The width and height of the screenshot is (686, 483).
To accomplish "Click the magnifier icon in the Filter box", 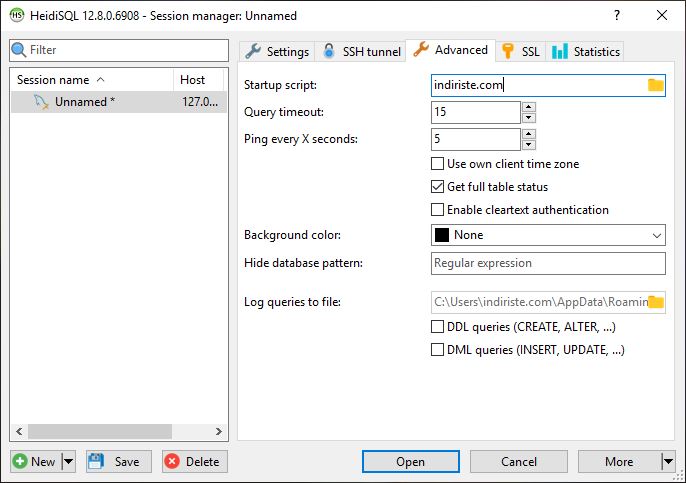I will pos(18,50).
